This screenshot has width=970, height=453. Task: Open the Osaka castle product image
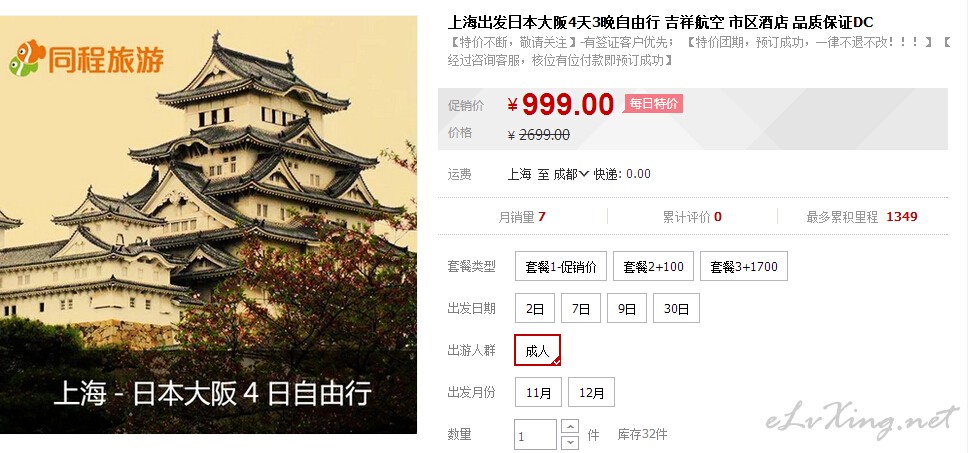[x=208, y=225]
